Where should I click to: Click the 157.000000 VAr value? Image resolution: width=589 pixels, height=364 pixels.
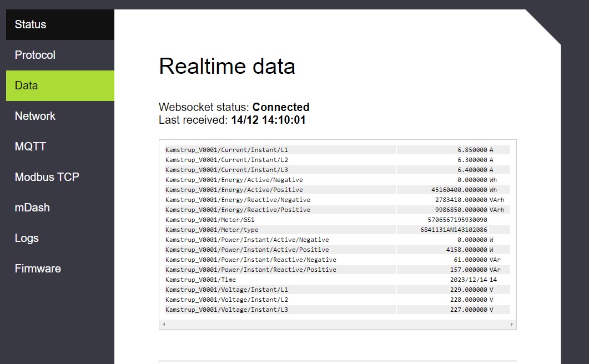(x=469, y=270)
